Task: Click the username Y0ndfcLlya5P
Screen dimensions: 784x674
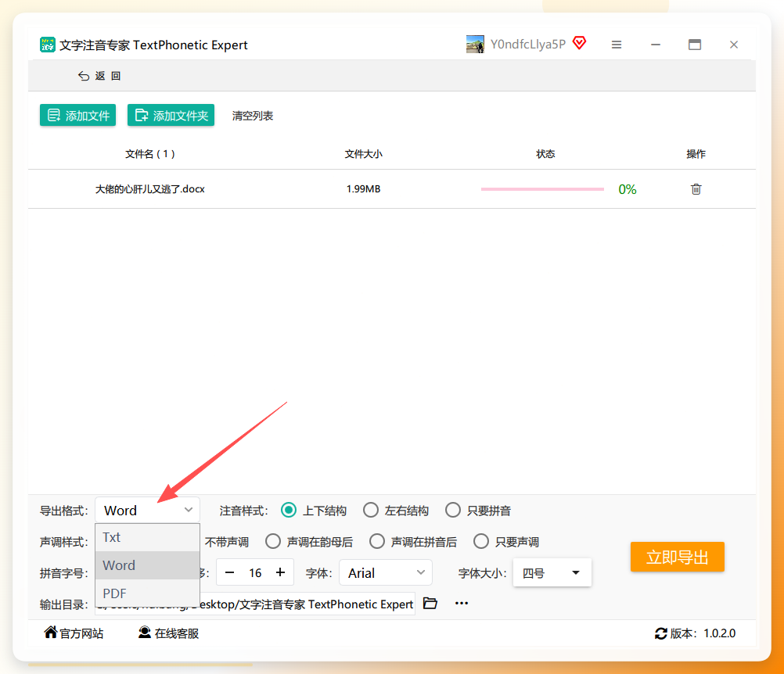Action: point(528,45)
